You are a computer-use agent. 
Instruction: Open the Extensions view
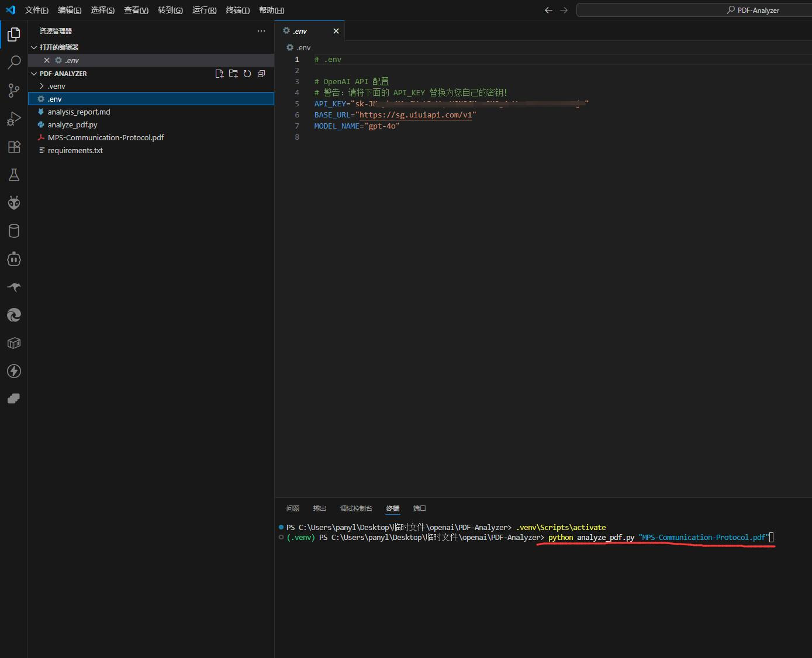14,147
